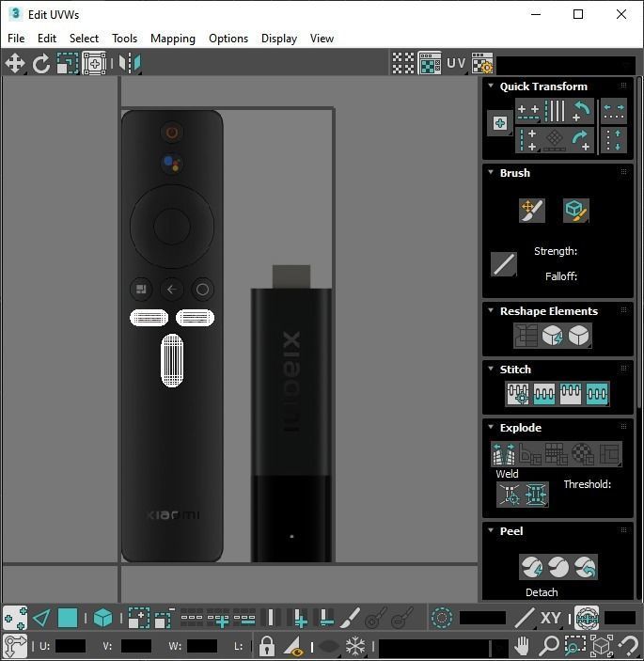Click the brush falloff type diagonal-line icon

click(504, 264)
